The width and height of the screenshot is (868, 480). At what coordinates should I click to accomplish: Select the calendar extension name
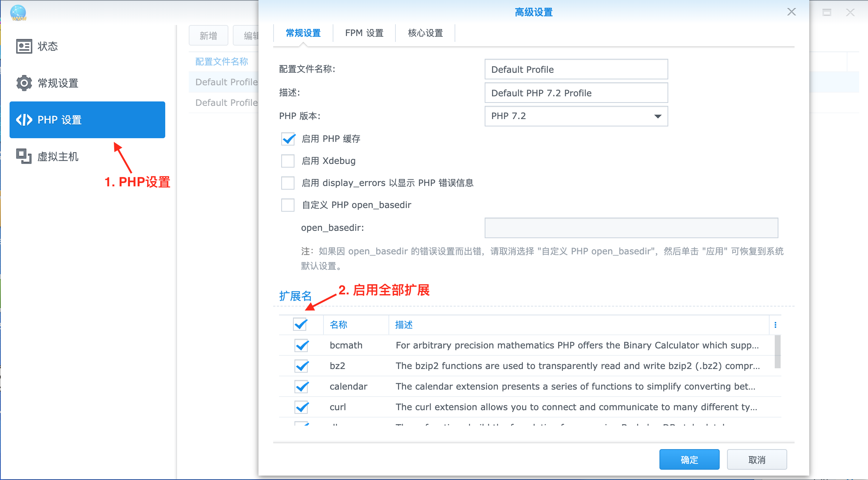348,386
